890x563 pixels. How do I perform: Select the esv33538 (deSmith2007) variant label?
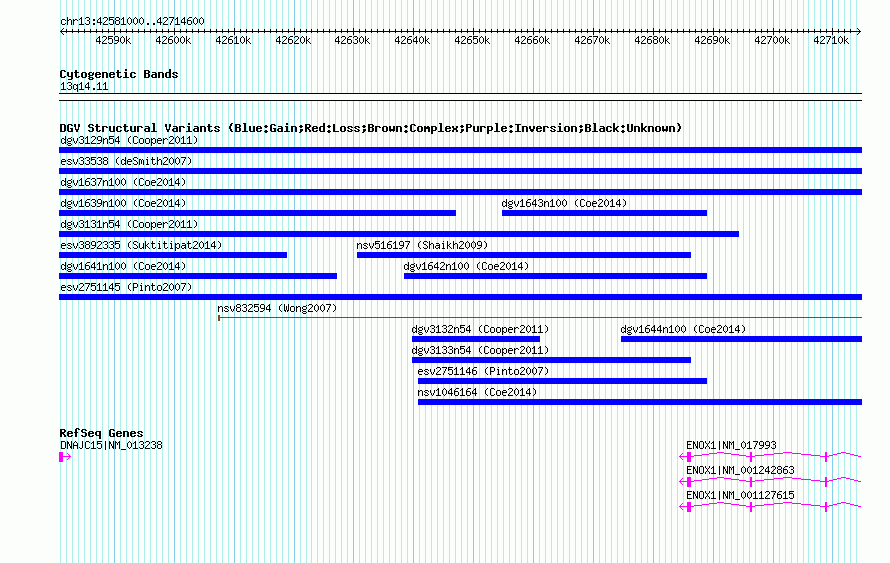(x=126, y=161)
